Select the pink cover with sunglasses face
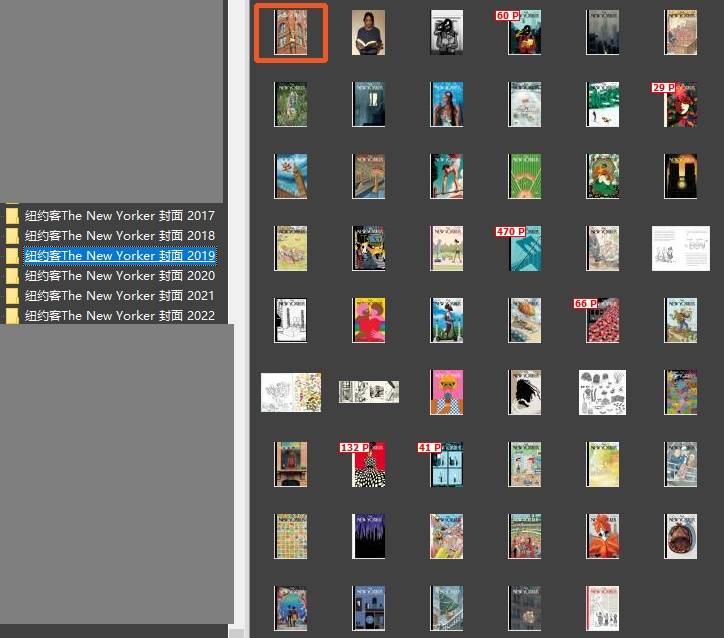This screenshot has height=638, width=724. (x=446, y=392)
